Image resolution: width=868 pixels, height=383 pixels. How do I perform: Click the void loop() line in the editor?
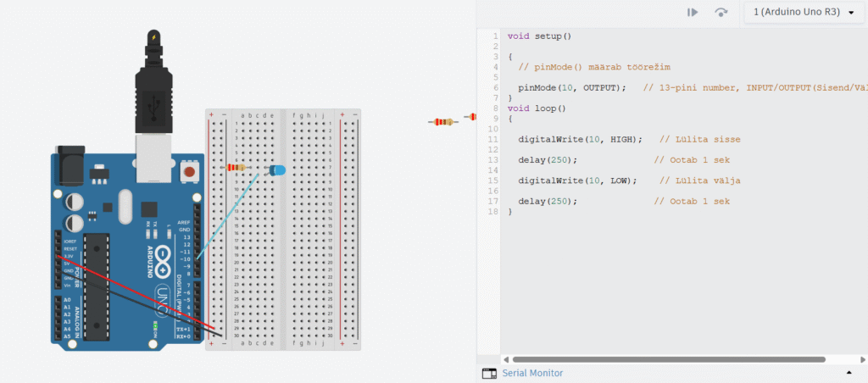[536, 108]
